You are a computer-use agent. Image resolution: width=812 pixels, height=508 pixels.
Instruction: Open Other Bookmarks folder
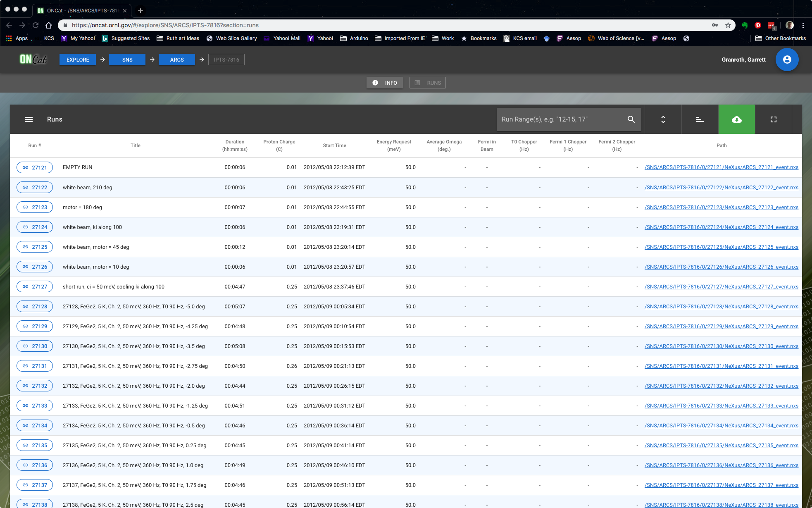(780, 38)
